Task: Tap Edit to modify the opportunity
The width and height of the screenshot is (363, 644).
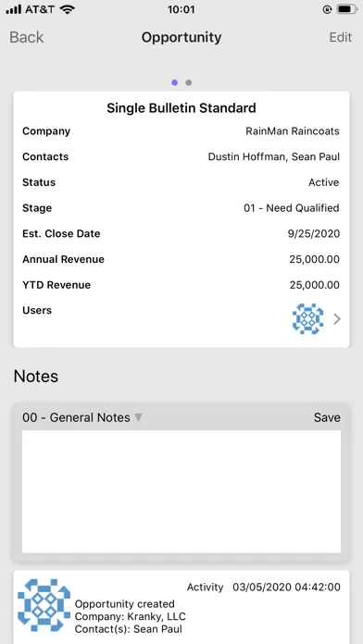Action: (341, 37)
